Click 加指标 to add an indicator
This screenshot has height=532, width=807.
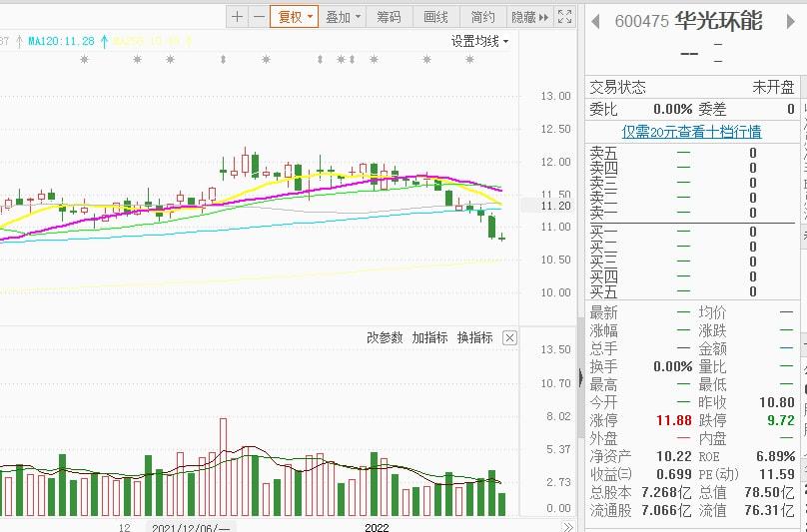pos(429,338)
